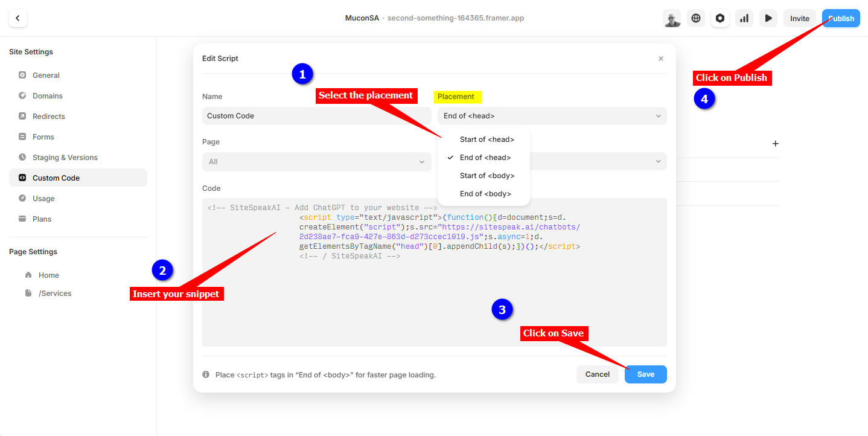Click the Domains globe icon in sidebar
This screenshot has width=868, height=436.
coord(22,96)
